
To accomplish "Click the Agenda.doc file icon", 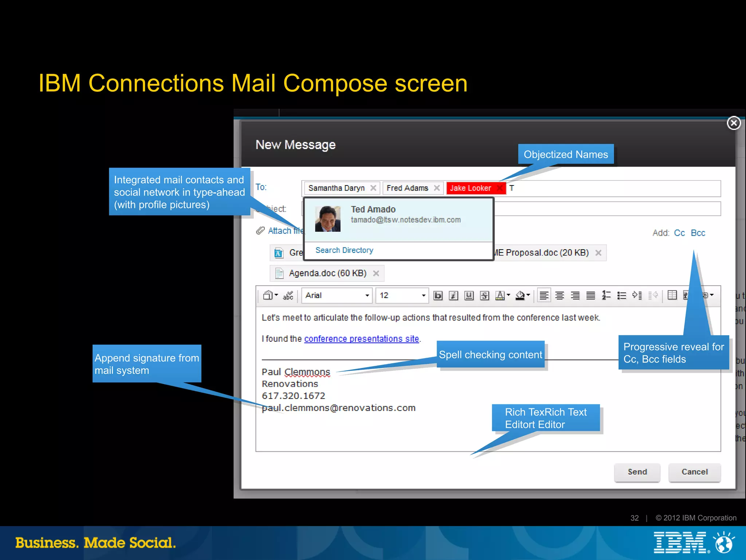I will (279, 273).
